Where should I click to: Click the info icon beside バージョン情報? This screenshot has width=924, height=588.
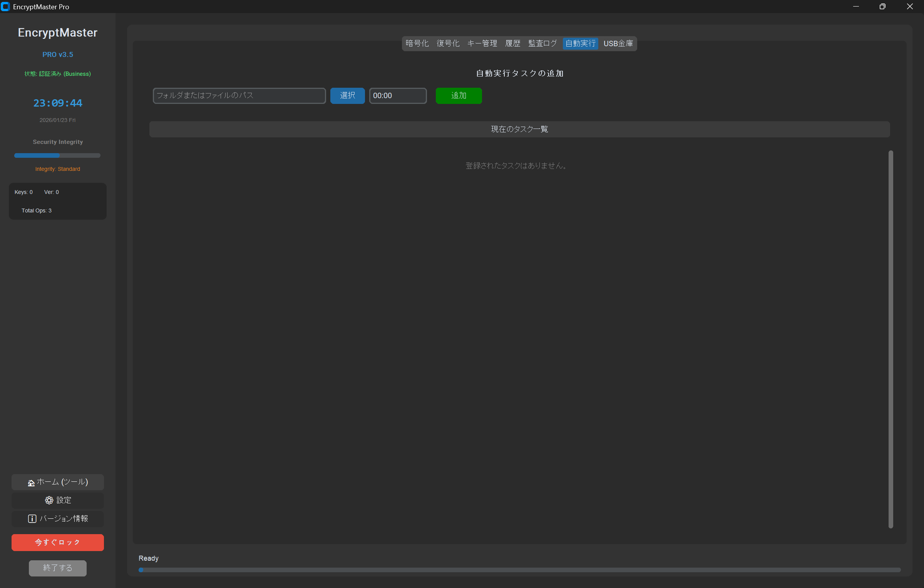[x=32, y=519]
